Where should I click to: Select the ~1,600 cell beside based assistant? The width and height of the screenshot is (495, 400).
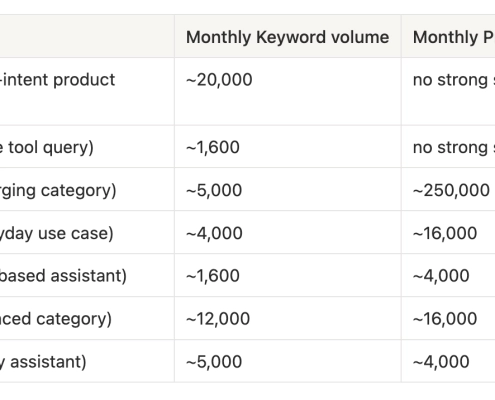point(288,275)
